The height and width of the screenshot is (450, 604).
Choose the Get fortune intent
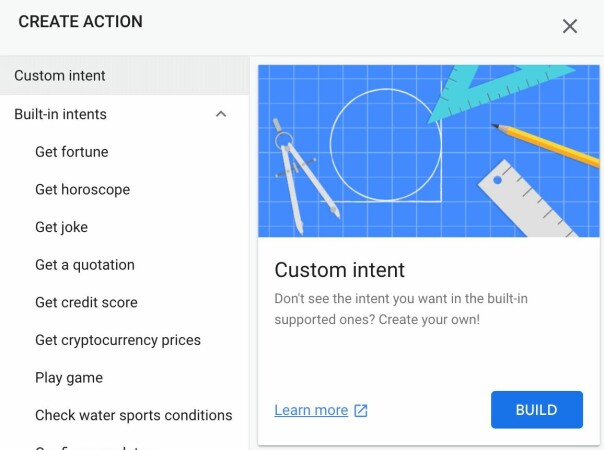click(x=72, y=152)
